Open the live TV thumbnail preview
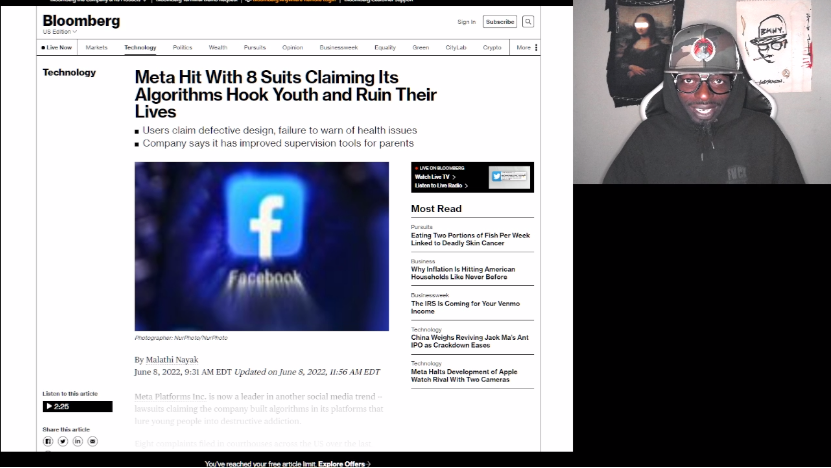This screenshot has height=468, width=831. tap(509, 178)
